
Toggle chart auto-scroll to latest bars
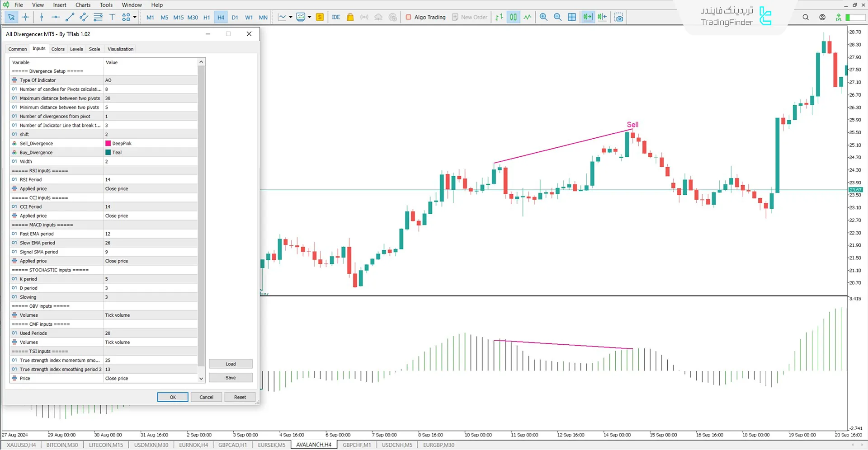tap(587, 17)
